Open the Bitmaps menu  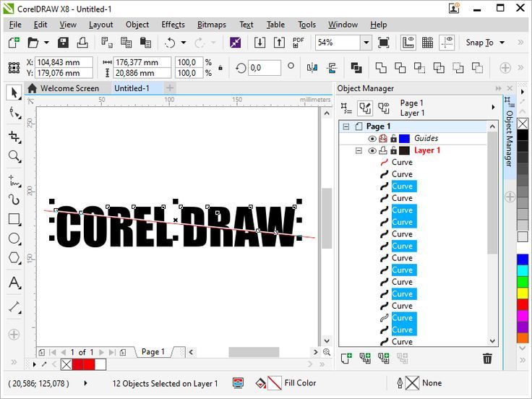211,25
